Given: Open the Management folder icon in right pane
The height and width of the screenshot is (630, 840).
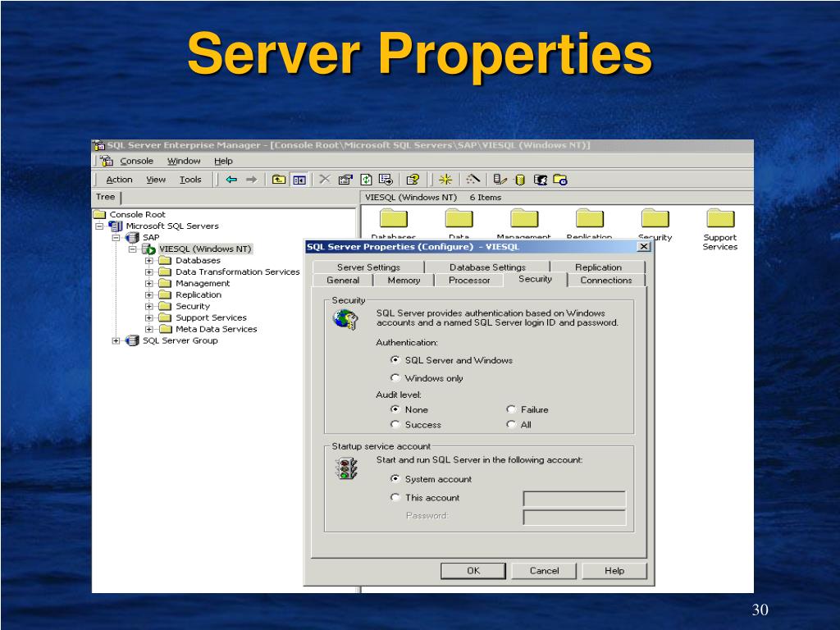Looking at the screenshot, I should (x=524, y=218).
